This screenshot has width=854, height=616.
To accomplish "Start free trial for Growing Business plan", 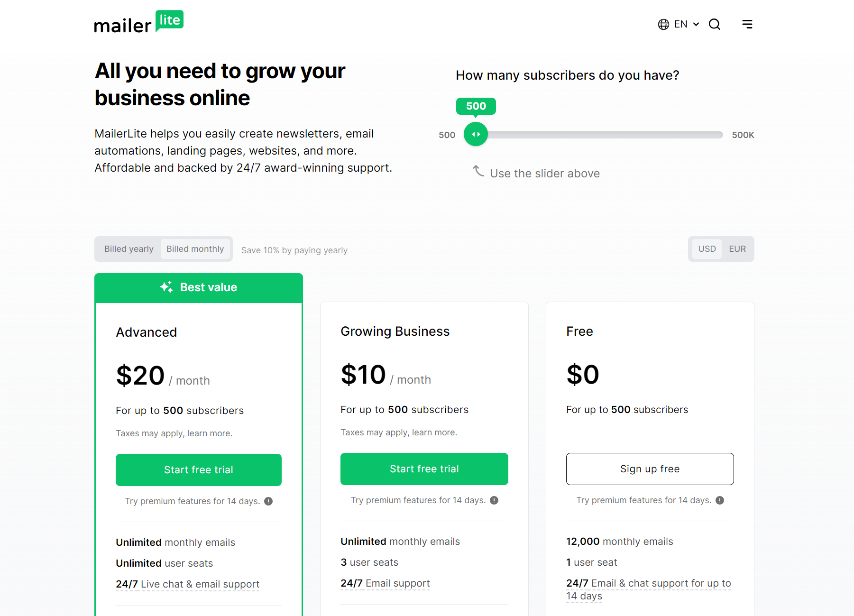I will pos(423,469).
